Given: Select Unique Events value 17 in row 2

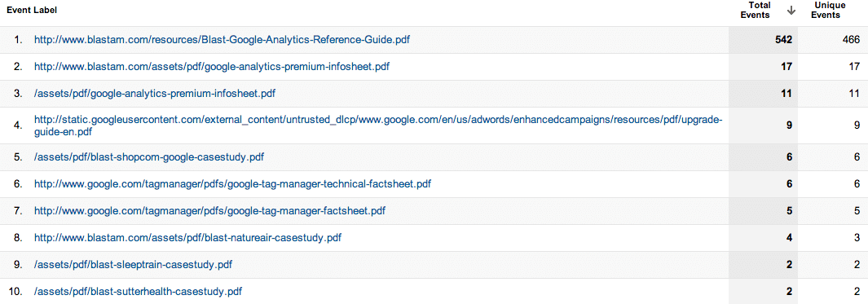Looking at the screenshot, I should (854, 67).
